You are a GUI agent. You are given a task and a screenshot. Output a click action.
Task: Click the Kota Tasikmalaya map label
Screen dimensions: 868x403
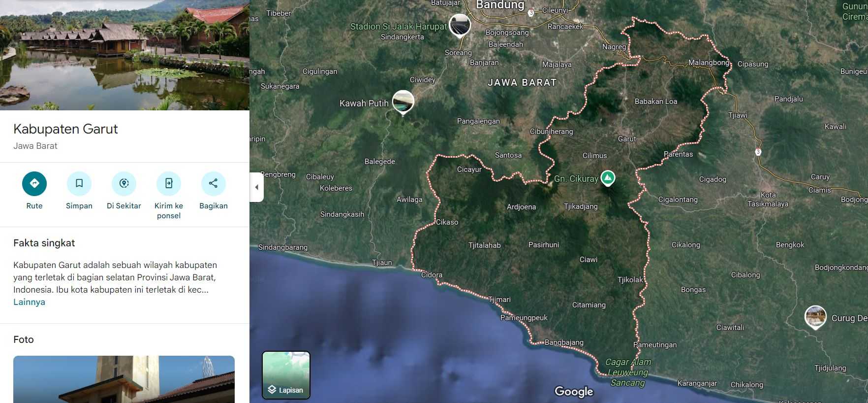[768, 200]
